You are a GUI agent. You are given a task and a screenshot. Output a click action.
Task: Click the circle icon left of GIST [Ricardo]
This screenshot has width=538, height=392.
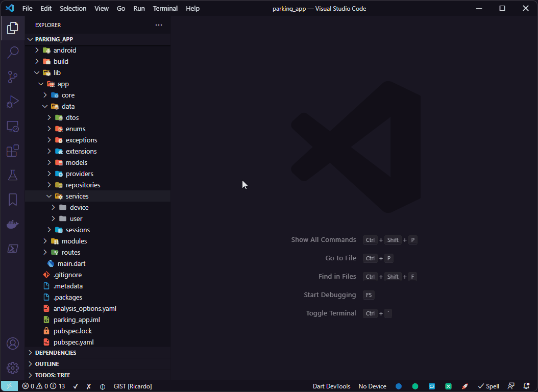[x=102, y=386]
